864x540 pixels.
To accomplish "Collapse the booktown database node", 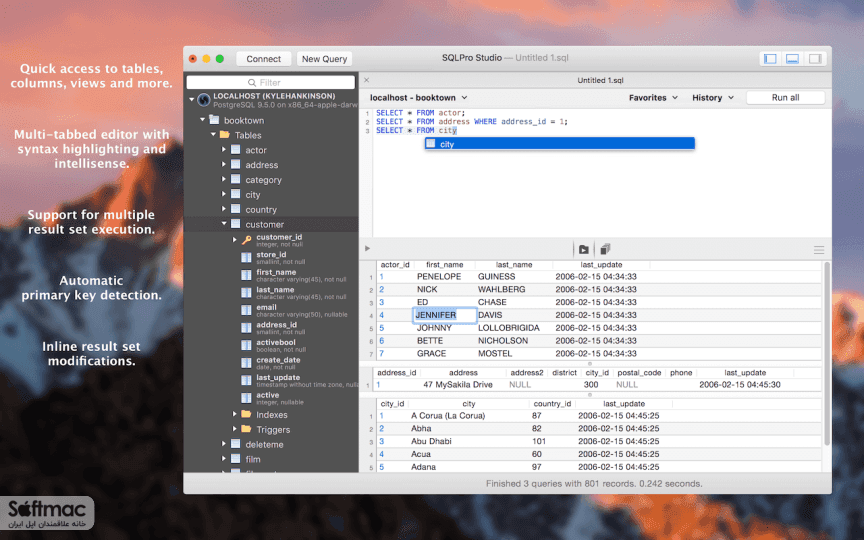I will pos(202,120).
